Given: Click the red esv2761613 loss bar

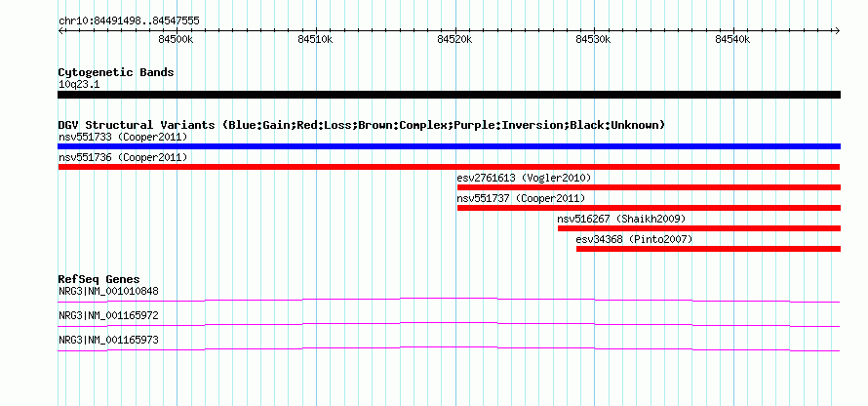Looking at the screenshot, I should 649,187.
